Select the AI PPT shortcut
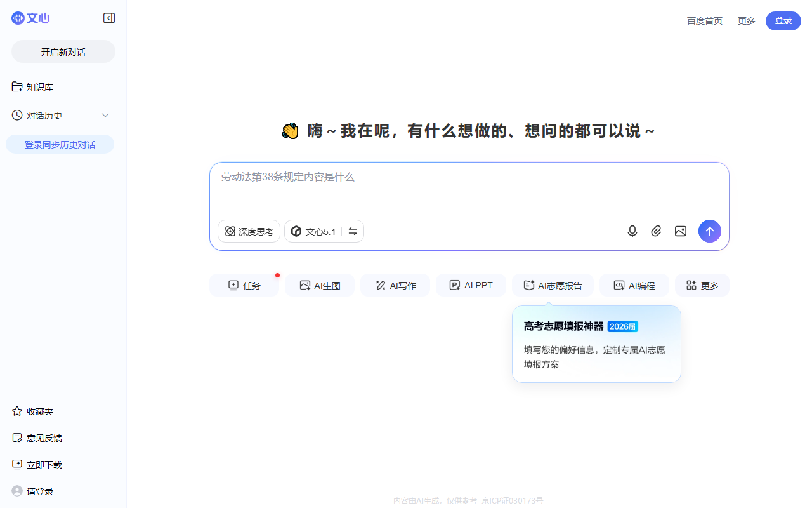Image resolution: width=812 pixels, height=508 pixels. [x=471, y=285]
